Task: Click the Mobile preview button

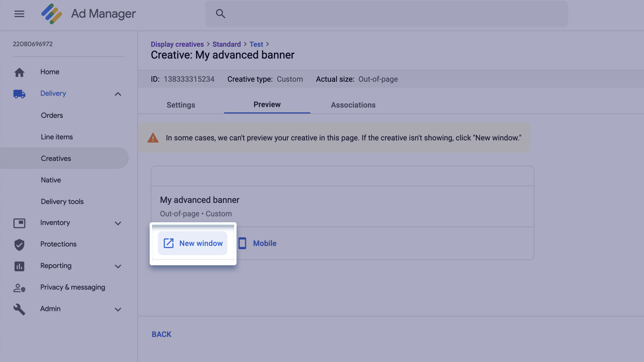Action: [257, 244]
